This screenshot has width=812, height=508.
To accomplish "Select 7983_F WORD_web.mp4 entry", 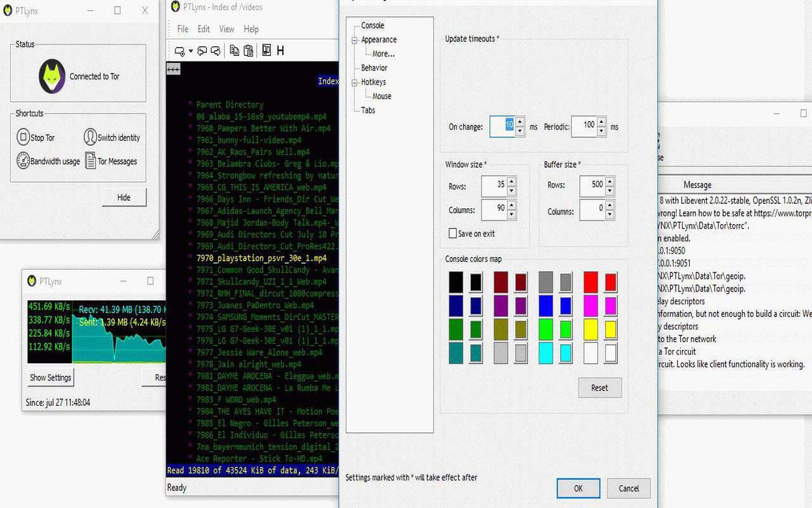I will point(236,400).
